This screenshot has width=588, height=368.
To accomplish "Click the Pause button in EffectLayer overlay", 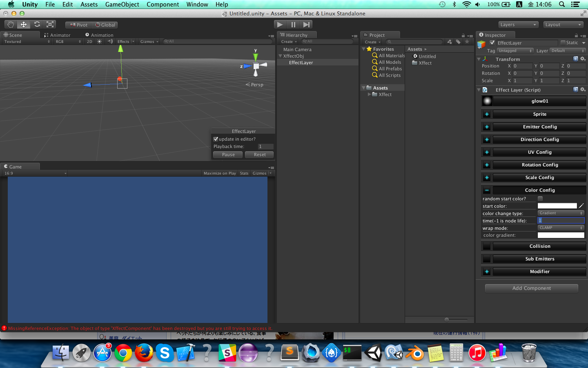I will (x=228, y=155).
